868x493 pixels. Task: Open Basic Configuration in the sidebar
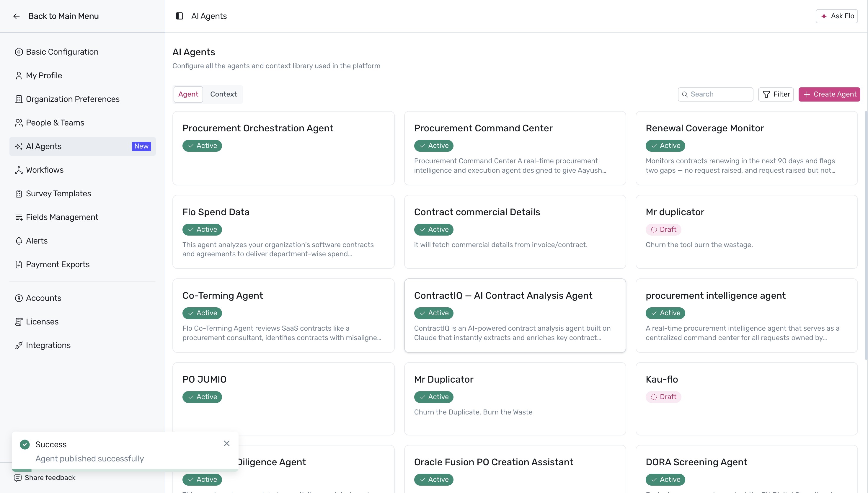point(83,52)
